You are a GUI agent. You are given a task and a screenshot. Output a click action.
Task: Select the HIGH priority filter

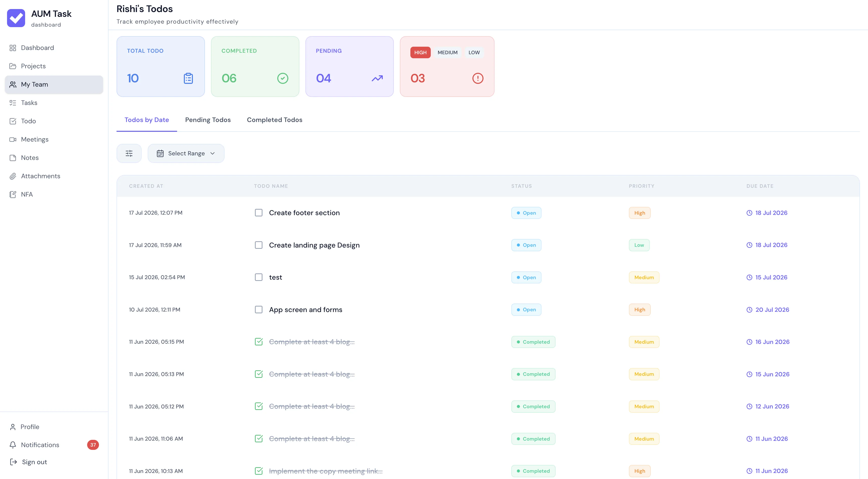[x=420, y=52]
